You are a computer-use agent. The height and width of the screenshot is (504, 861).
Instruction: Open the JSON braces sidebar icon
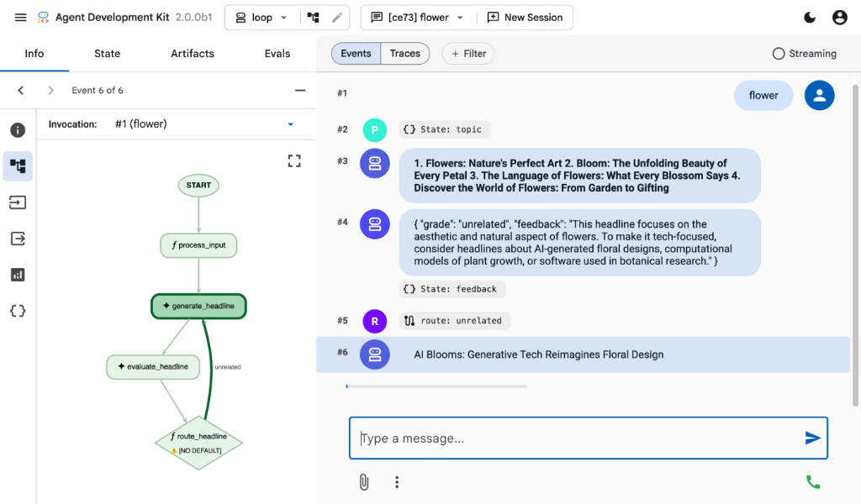click(x=18, y=311)
